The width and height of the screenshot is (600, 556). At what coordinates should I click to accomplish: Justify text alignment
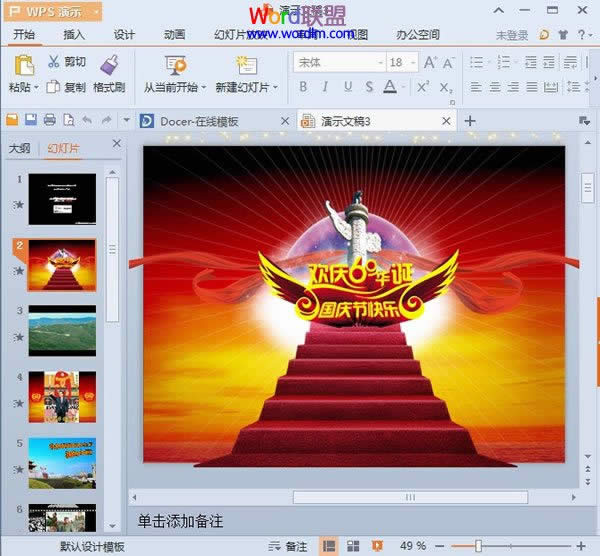coord(532,87)
